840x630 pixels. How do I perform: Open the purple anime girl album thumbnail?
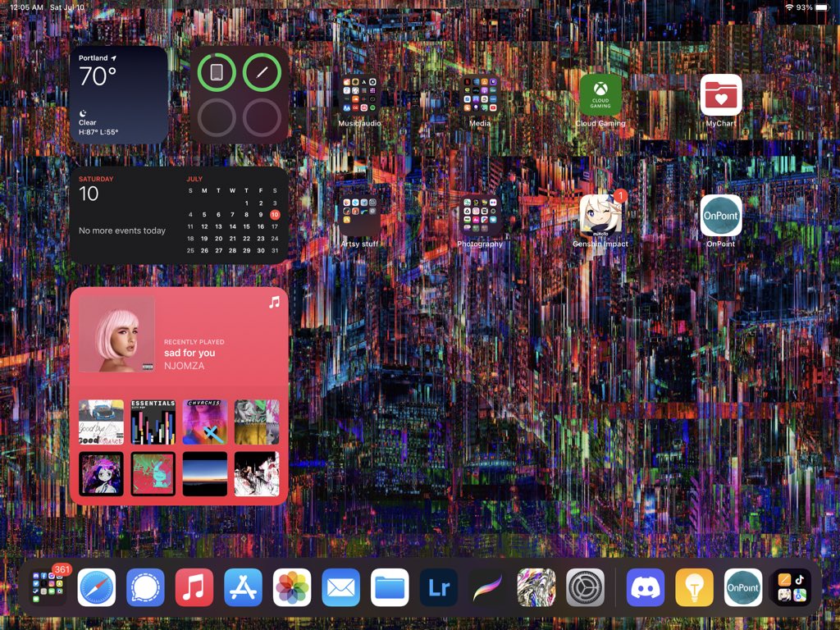pyautogui.click(x=101, y=474)
